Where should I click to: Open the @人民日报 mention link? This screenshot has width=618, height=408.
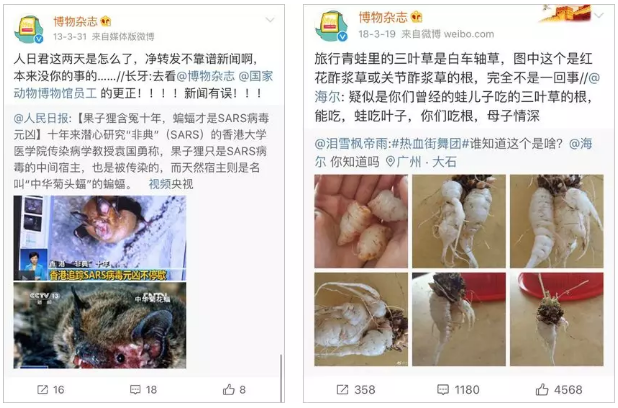(42, 118)
